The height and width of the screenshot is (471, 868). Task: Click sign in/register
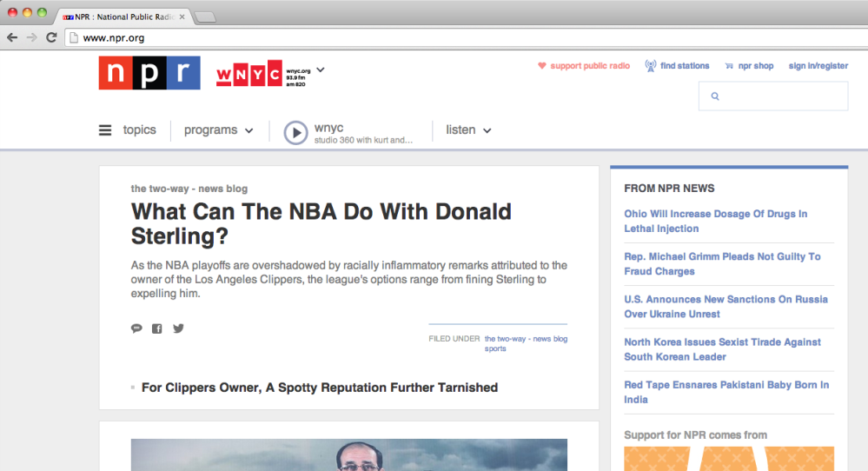click(818, 66)
